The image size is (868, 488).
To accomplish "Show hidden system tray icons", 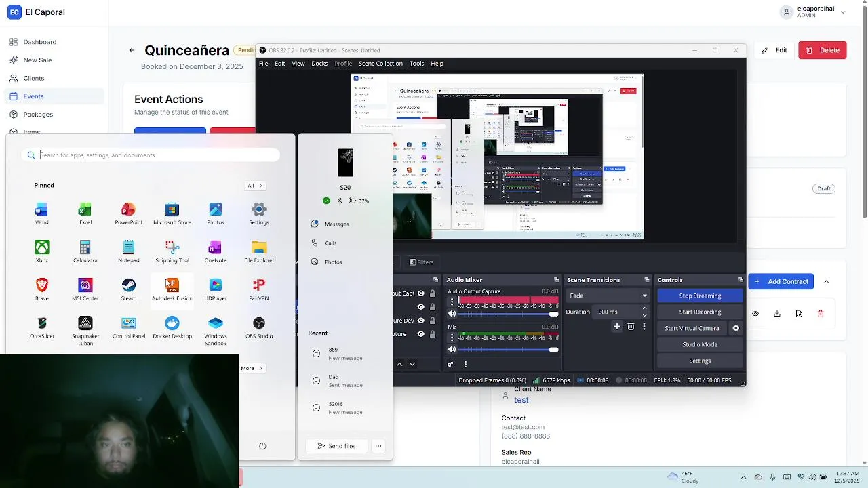I will (743, 477).
